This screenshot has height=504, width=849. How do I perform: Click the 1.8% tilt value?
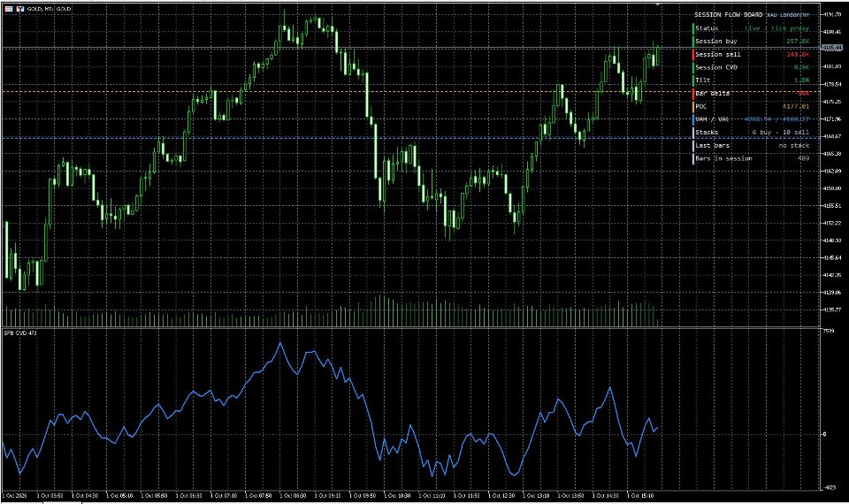pos(802,80)
